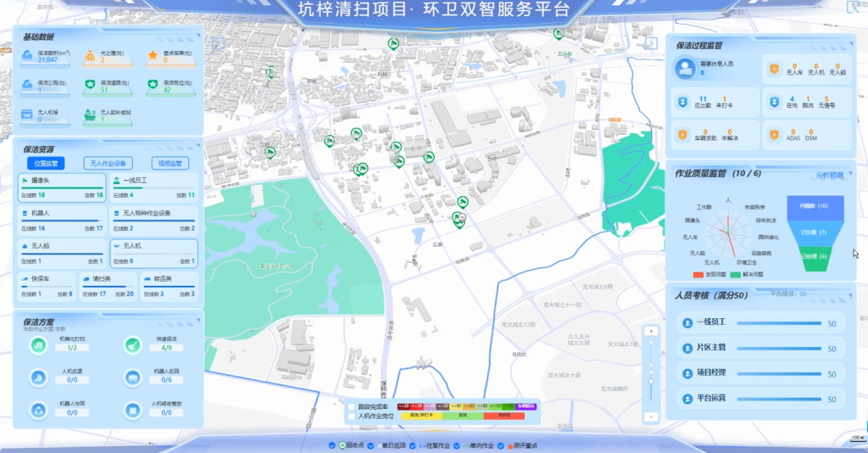The image size is (868, 453).
Task: Collapse the left panel with the arrow icon
Action: coord(218,43)
